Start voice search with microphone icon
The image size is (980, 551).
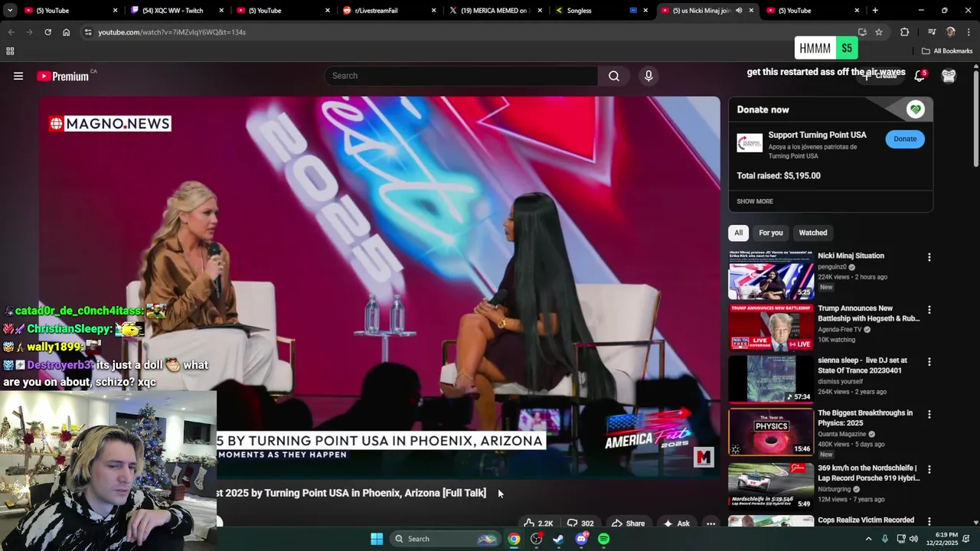click(x=648, y=76)
